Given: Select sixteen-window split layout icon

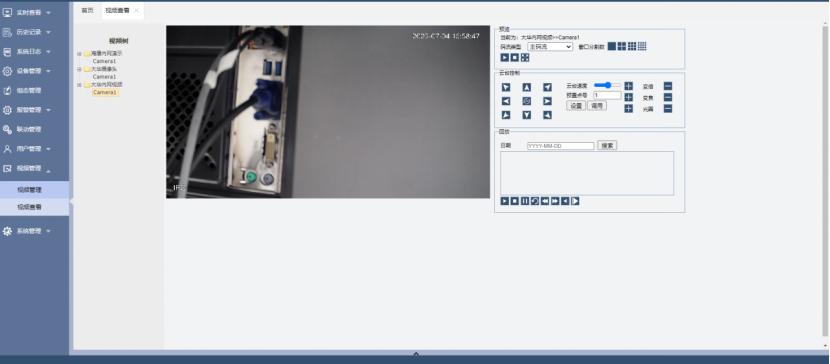Looking at the screenshot, I should point(642,47).
